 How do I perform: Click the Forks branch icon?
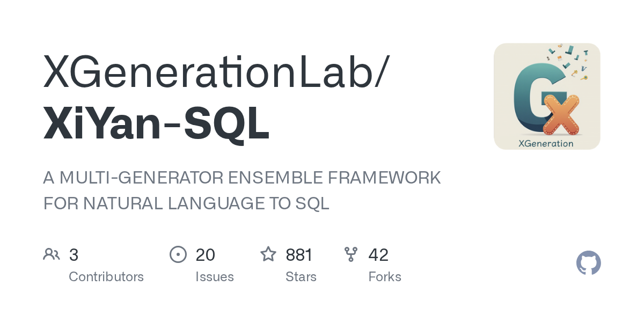coord(351,254)
